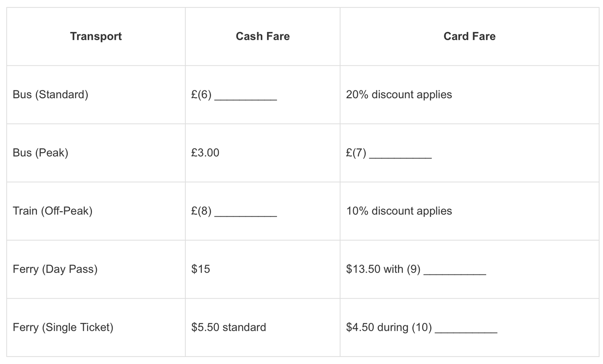Select the Ferry (Single Ticket) row label

tap(63, 327)
